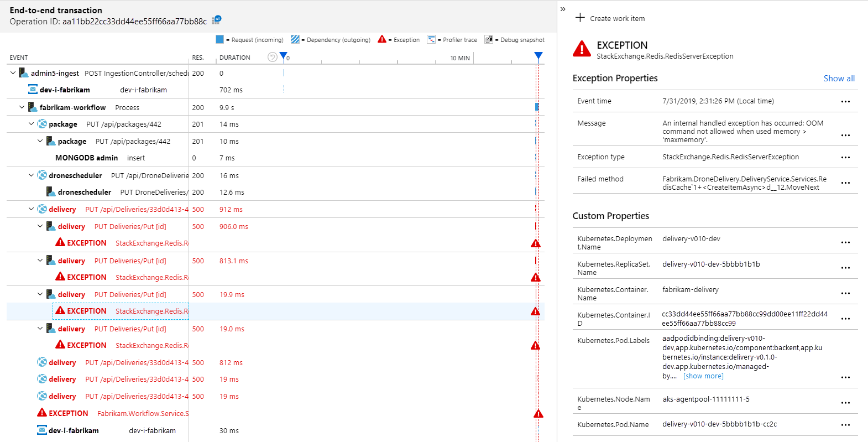Click Create work item
The image size is (868, 442).
(617, 18)
